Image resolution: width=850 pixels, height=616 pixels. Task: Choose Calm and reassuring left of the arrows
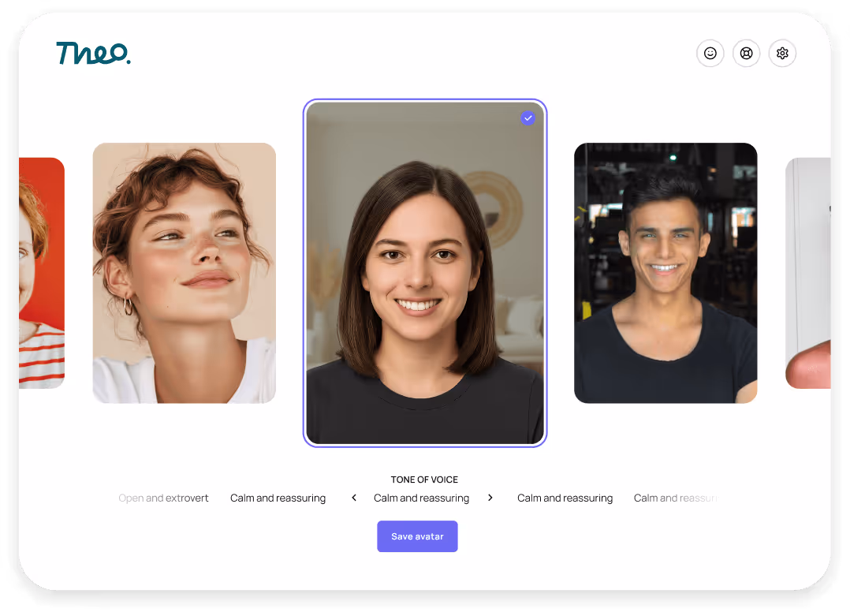coord(278,498)
